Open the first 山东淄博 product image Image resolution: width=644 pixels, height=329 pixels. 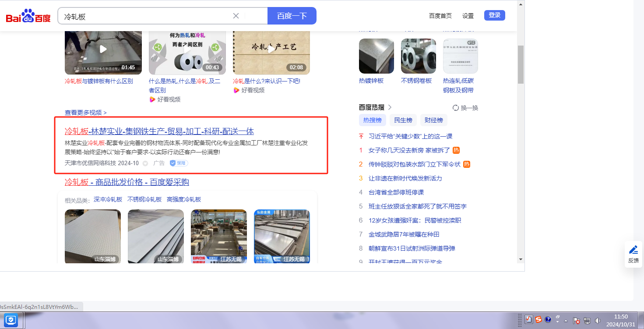pos(93,237)
